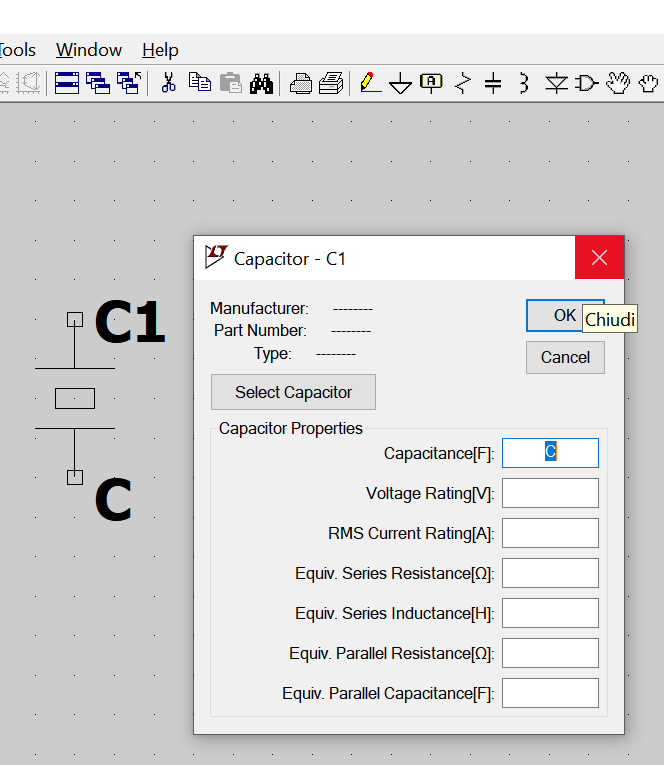Pick the Resistor component tool
Image resolution: width=664 pixels, height=765 pixels.
(462, 83)
